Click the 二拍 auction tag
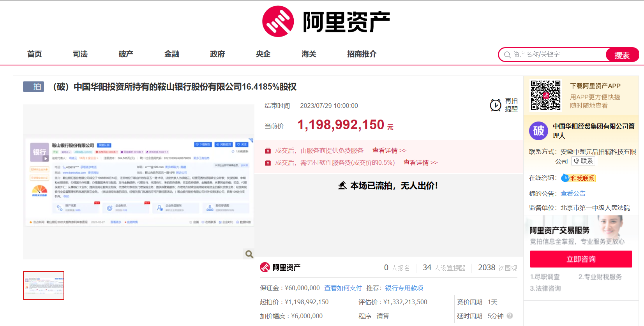Image resolution: width=644 pixels, height=326 pixels. 34,86
